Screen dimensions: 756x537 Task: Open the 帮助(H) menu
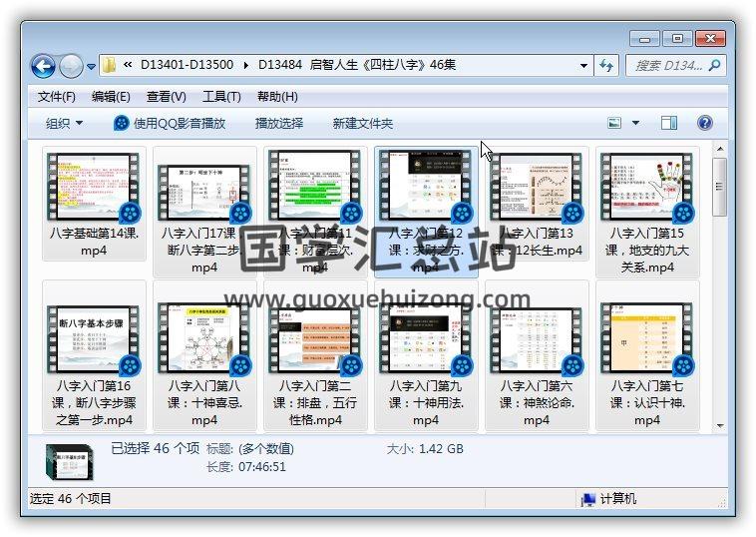click(277, 97)
